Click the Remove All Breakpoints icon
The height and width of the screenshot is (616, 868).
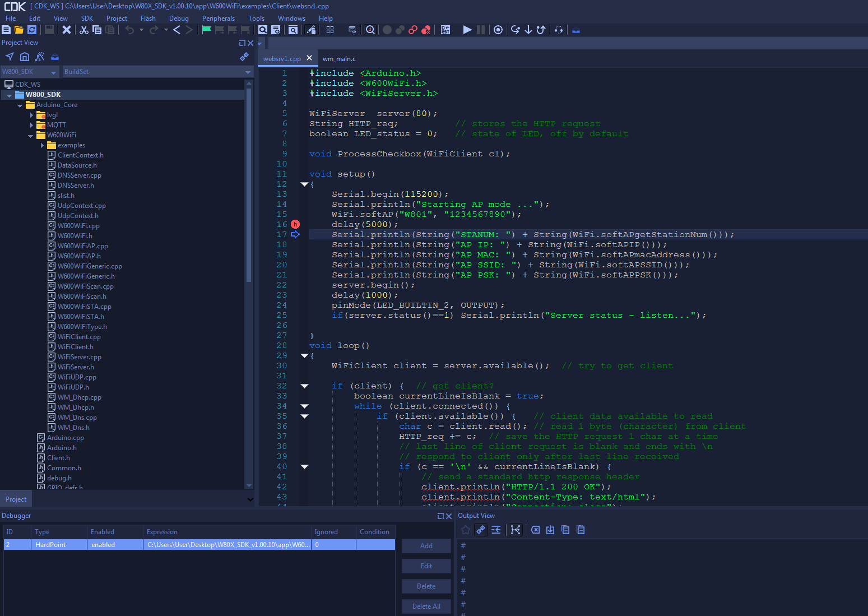coord(426,30)
